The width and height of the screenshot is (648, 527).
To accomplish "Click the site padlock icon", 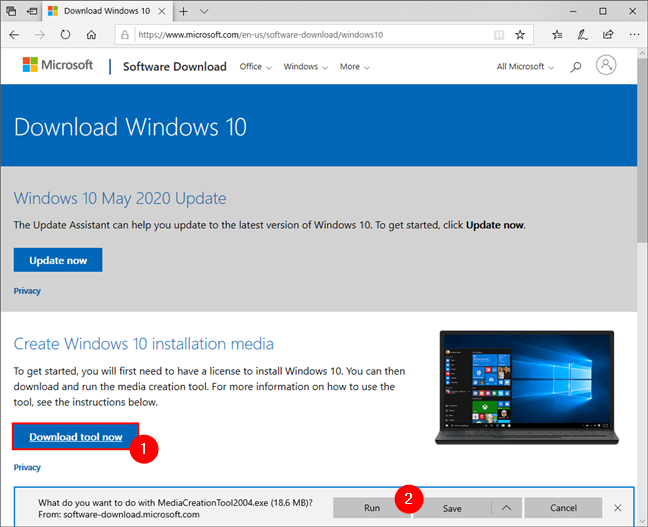I will click(125, 35).
